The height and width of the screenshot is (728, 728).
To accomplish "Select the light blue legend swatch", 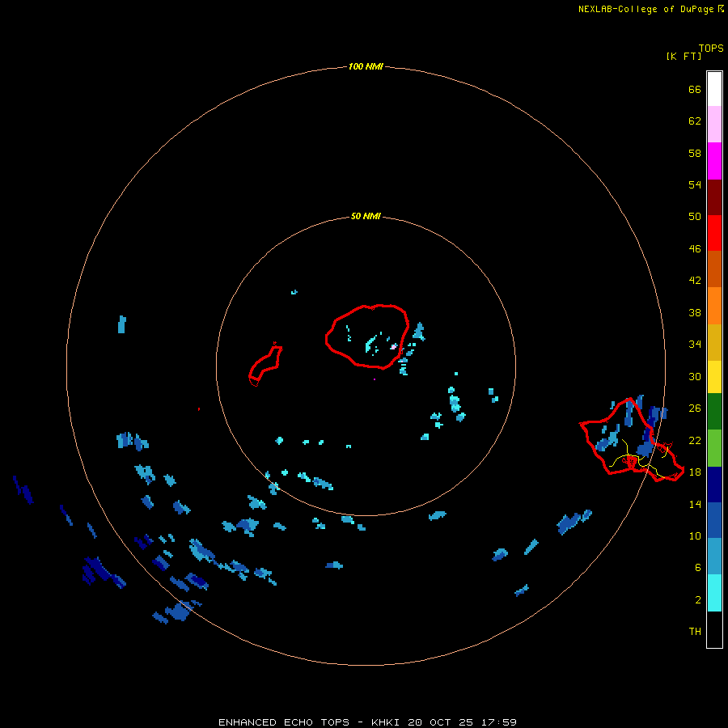I will click(x=714, y=557).
